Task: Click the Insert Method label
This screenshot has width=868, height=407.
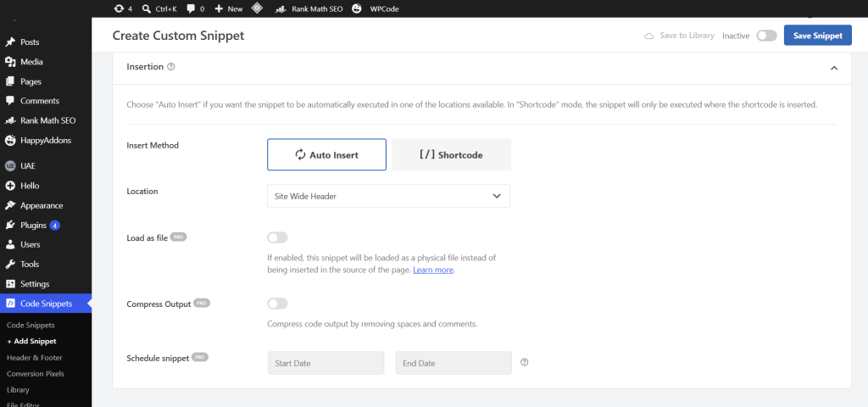Action: point(153,145)
